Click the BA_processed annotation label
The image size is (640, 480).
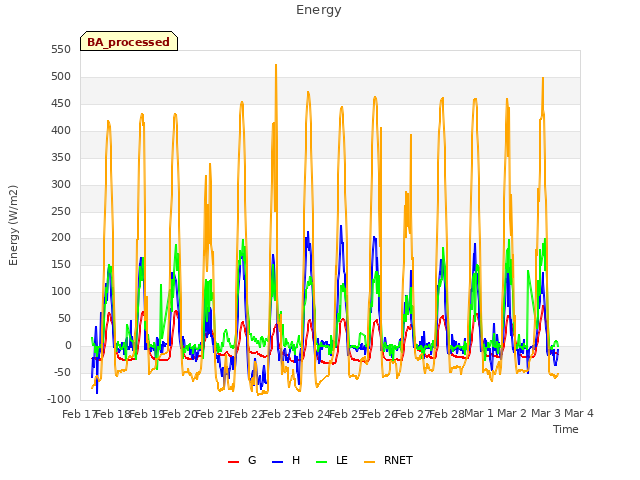129,42
